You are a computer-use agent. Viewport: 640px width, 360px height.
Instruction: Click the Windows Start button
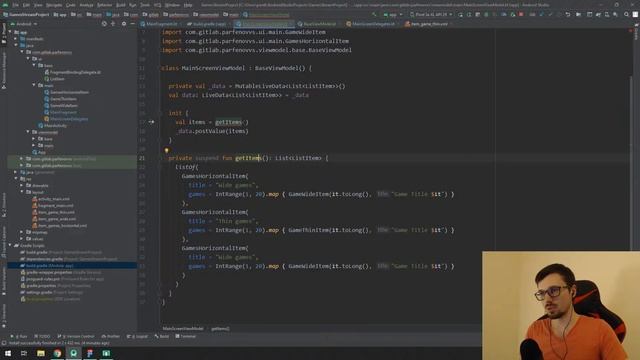click(x=8, y=353)
